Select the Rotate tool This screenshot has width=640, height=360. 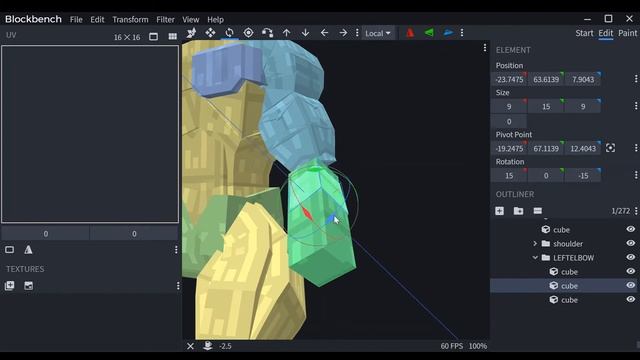(x=229, y=33)
